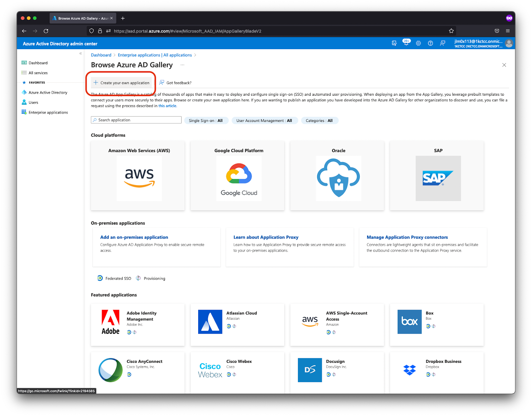Open the User Account Management filter
This screenshot has width=532, height=416.
click(264, 121)
